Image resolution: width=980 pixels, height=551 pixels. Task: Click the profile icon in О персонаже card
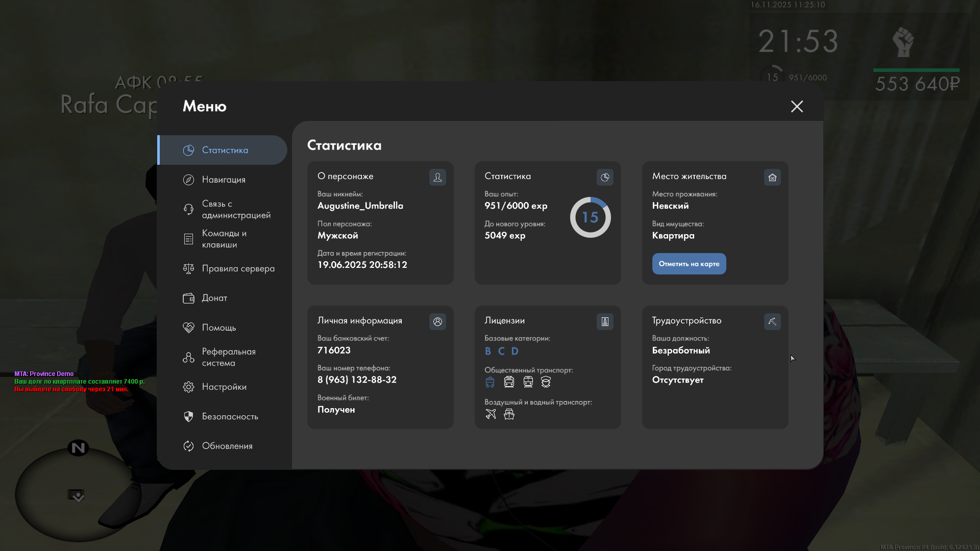tap(437, 177)
